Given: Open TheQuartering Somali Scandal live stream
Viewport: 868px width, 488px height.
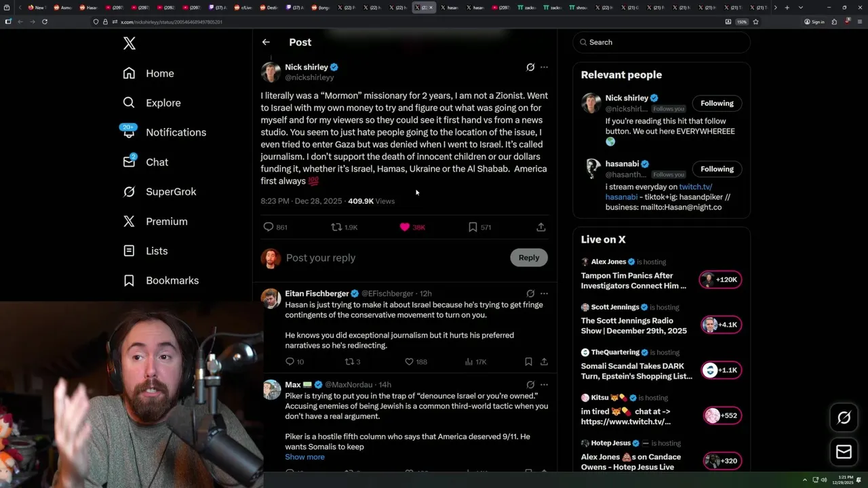Looking at the screenshot, I should coord(636,371).
